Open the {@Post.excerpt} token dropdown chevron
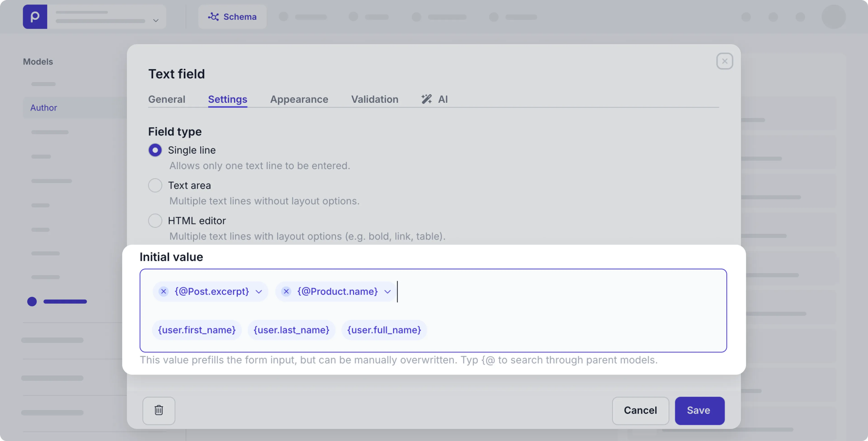 (x=258, y=292)
